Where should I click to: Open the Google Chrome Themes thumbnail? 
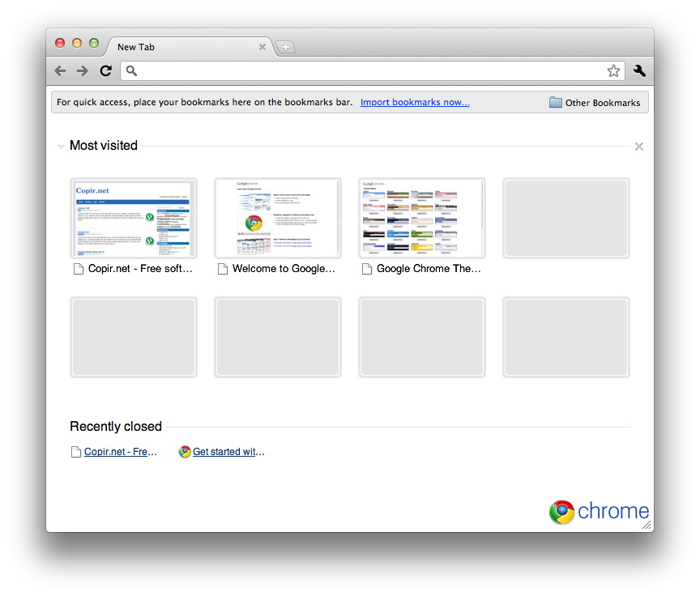coord(422,219)
